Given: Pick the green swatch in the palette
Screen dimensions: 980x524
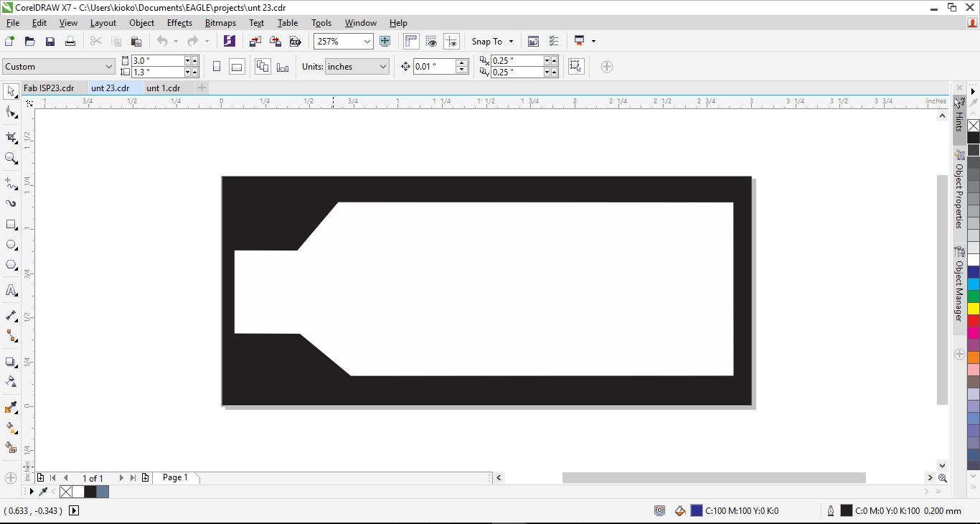Looking at the screenshot, I should pos(974,296).
